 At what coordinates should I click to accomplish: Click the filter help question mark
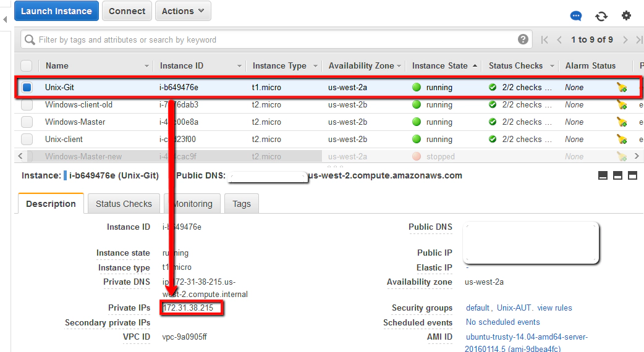[x=523, y=40]
